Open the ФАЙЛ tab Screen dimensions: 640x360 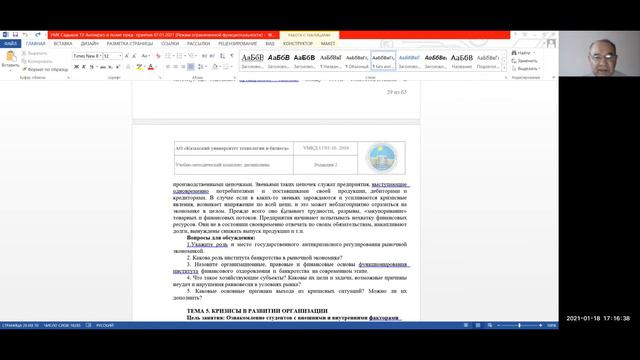(10, 44)
